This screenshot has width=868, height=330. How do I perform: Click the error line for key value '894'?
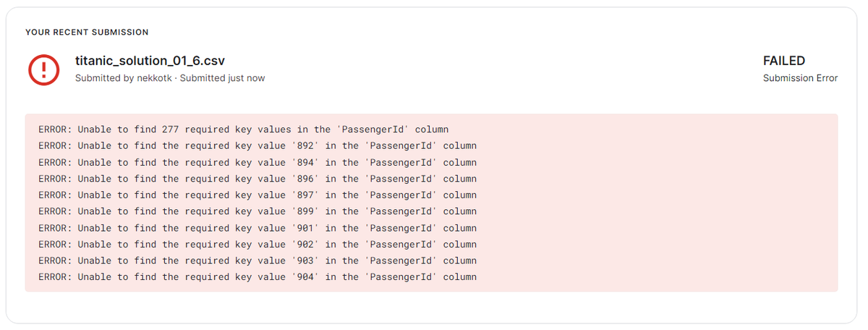pos(258,162)
